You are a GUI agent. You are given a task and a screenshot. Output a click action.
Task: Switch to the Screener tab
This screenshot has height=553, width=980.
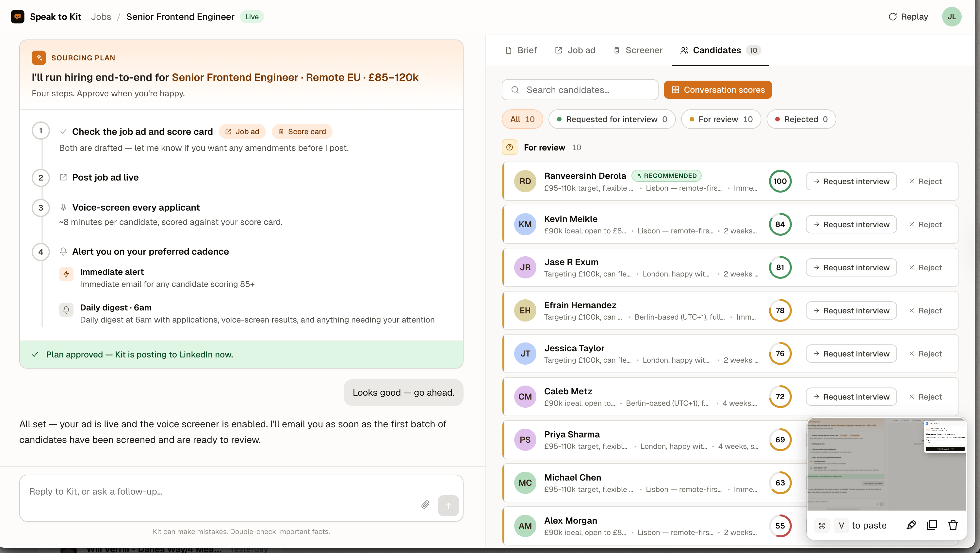pyautogui.click(x=638, y=50)
